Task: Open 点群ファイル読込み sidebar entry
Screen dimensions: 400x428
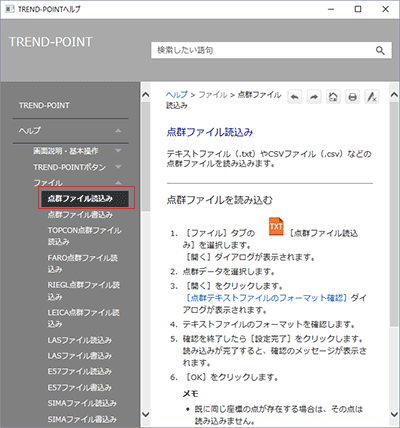Action: coord(85,199)
